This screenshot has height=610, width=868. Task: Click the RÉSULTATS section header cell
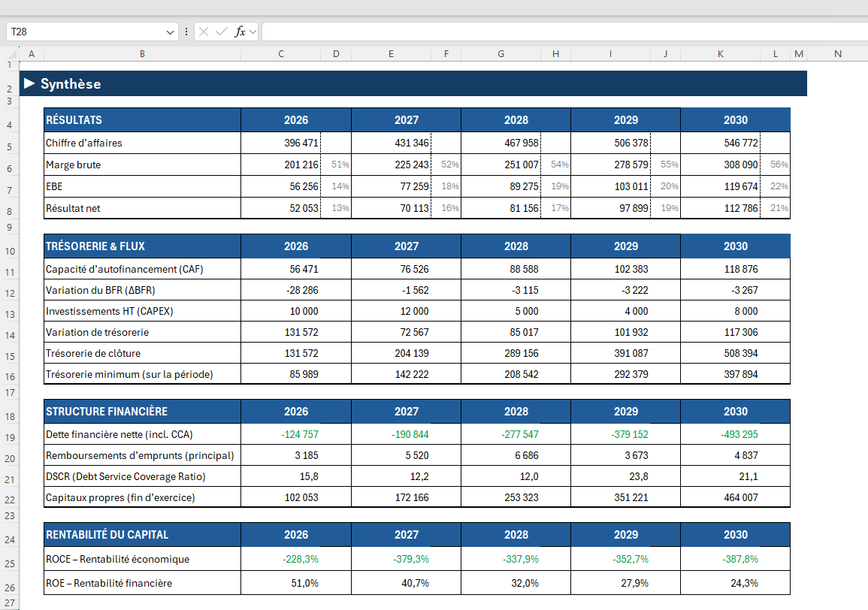tap(142, 120)
